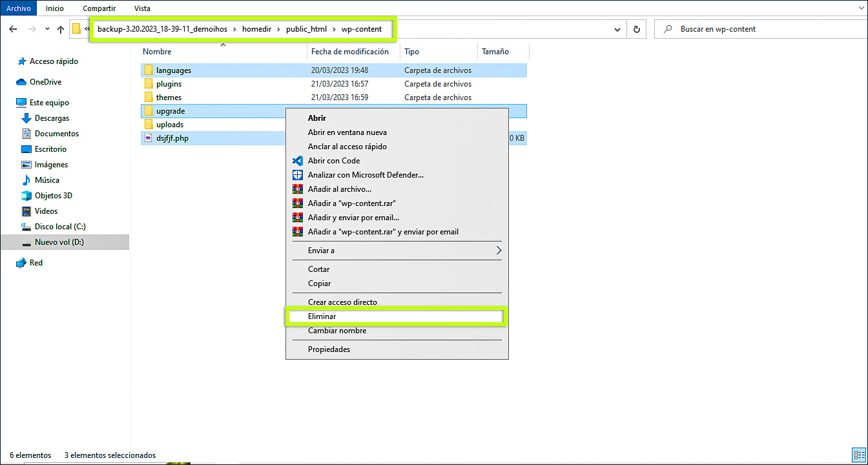Click the homedir breadcrumb segment
Viewport: 868px width, 465px height.
(258, 29)
